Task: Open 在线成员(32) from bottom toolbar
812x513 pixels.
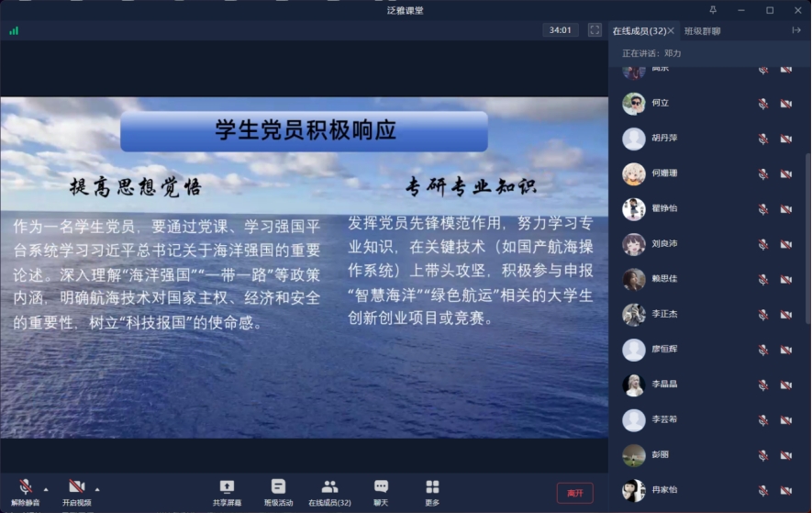Action: [329, 487]
